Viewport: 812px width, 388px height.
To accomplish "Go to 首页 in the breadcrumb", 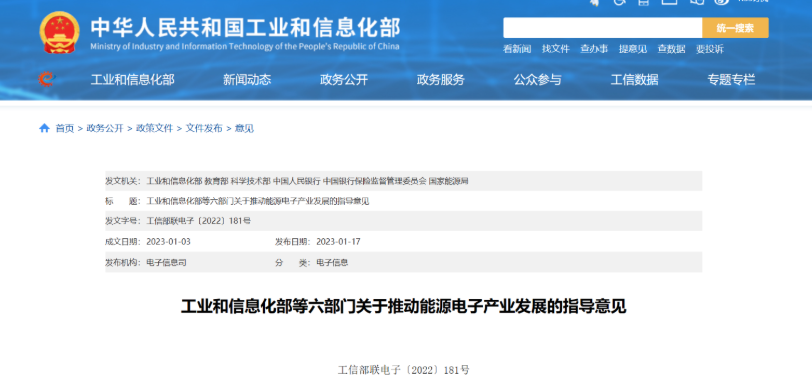I will pos(65,128).
